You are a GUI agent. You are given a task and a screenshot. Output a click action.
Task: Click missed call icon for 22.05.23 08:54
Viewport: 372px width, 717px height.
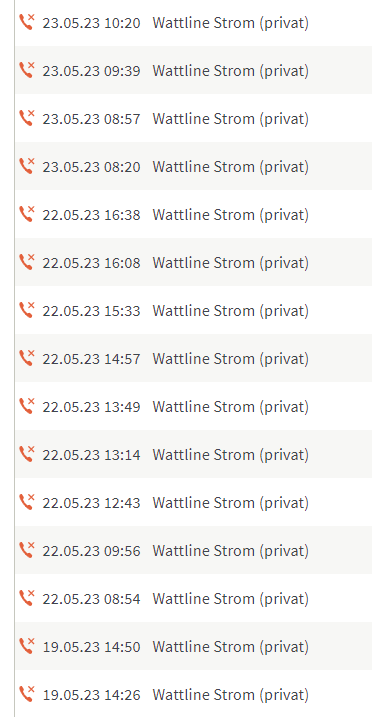(x=27, y=598)
